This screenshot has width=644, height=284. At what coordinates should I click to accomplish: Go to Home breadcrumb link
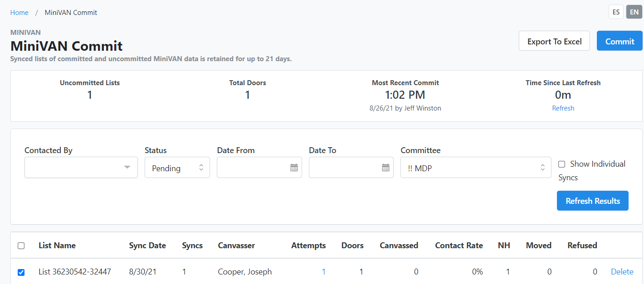(20, 13)
